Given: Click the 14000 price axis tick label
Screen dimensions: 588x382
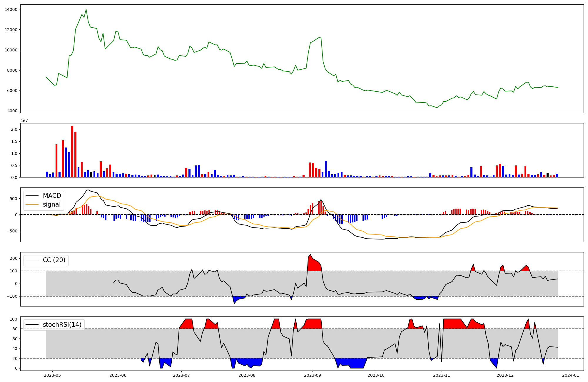Looking at the screenshot, I should click(11, 9).
